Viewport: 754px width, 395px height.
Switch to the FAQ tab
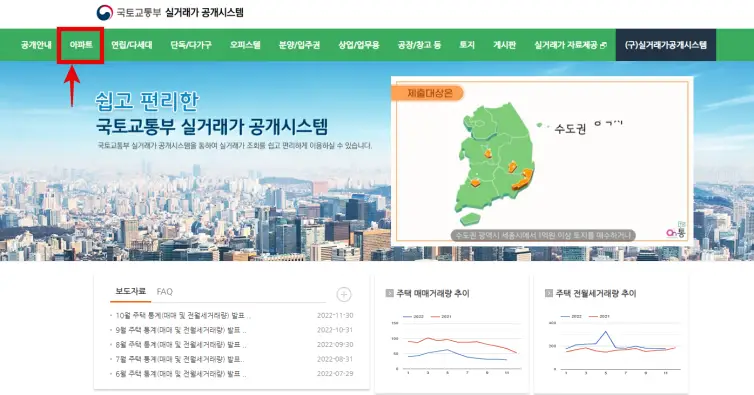[x=164, y=292]
